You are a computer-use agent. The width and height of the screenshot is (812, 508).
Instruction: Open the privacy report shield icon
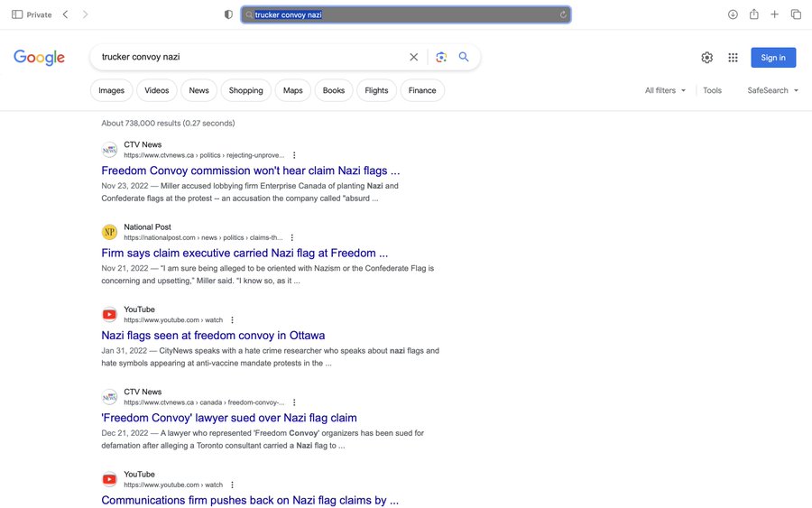(228, 14)
